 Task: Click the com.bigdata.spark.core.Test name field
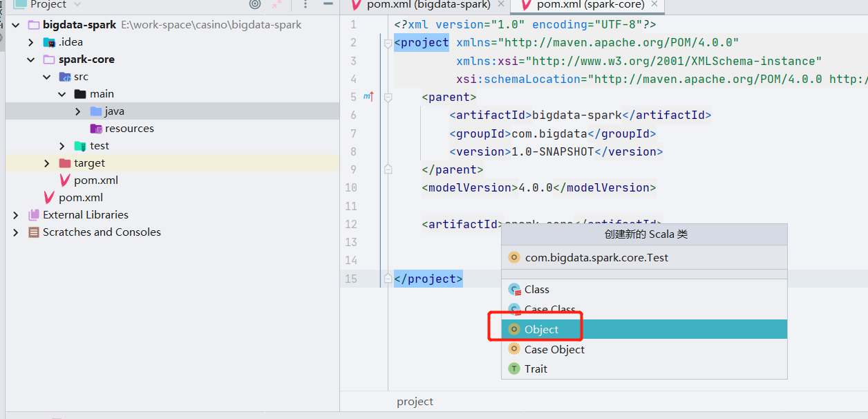644,257
